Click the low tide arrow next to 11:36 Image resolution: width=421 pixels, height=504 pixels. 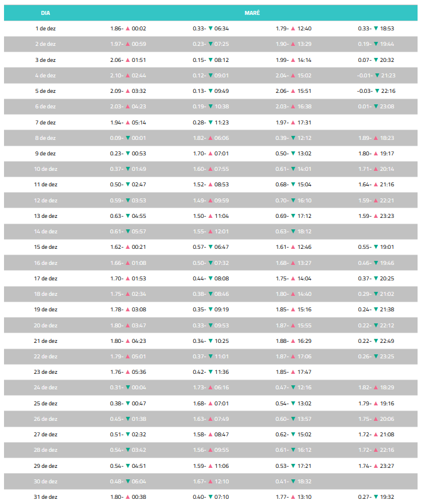pyautogui.click(x=210, y=372)
